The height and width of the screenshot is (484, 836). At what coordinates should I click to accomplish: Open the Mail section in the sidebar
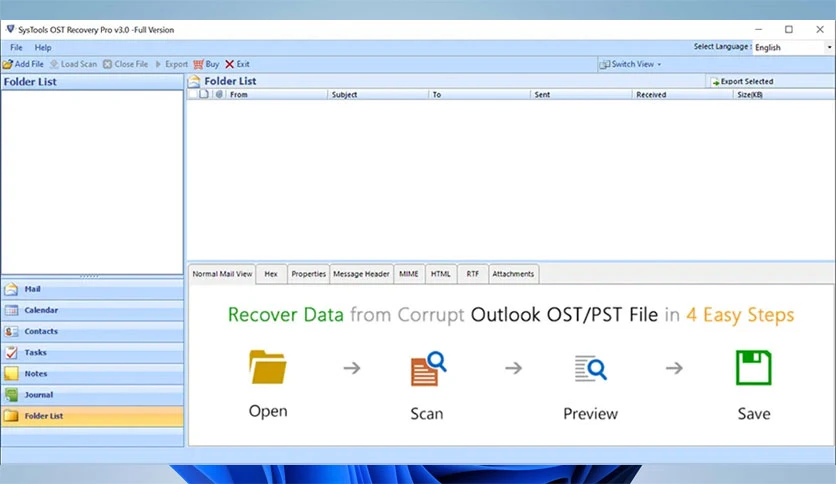92,289
